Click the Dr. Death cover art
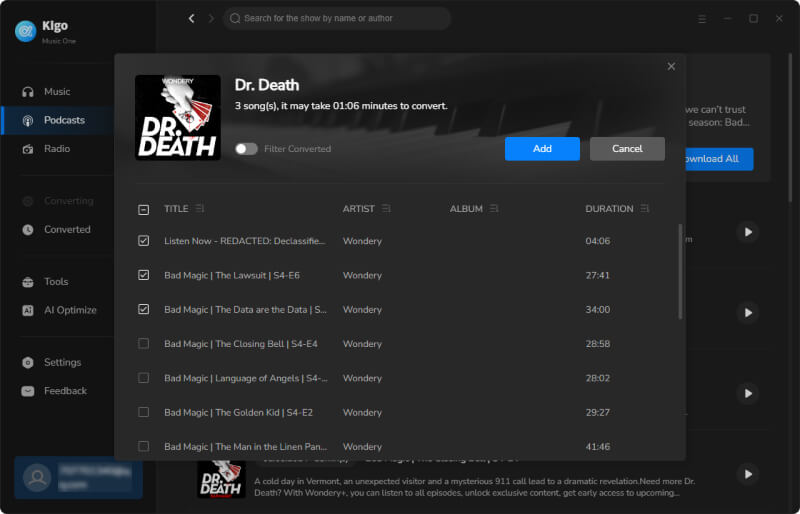Image resolution: width=800 pixels, height=514 pixels. (178, 117)
